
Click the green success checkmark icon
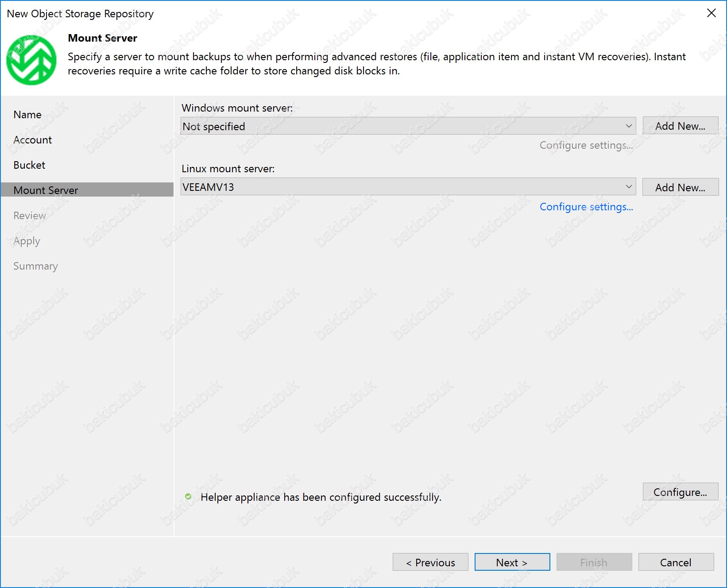tap(188, 496)
